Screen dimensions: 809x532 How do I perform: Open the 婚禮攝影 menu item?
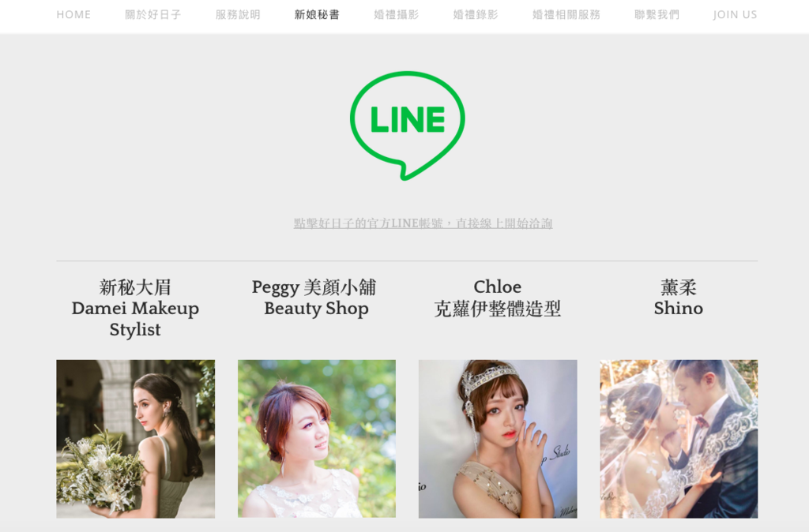click(397, 14)
